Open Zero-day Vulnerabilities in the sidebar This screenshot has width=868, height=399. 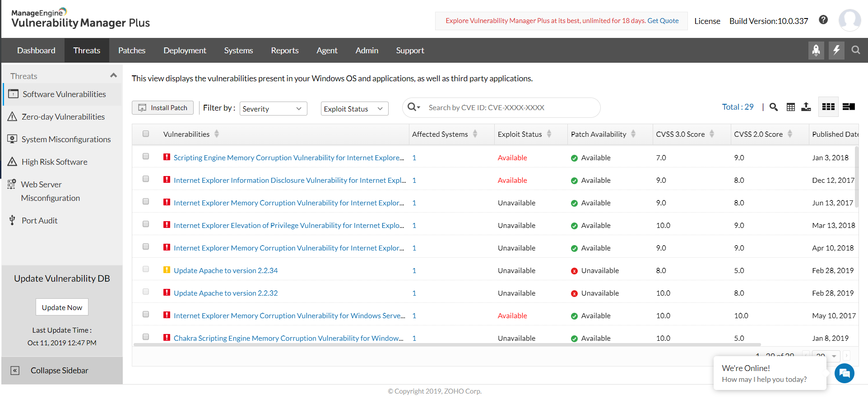pyautogui.click(x=63, y=117)
